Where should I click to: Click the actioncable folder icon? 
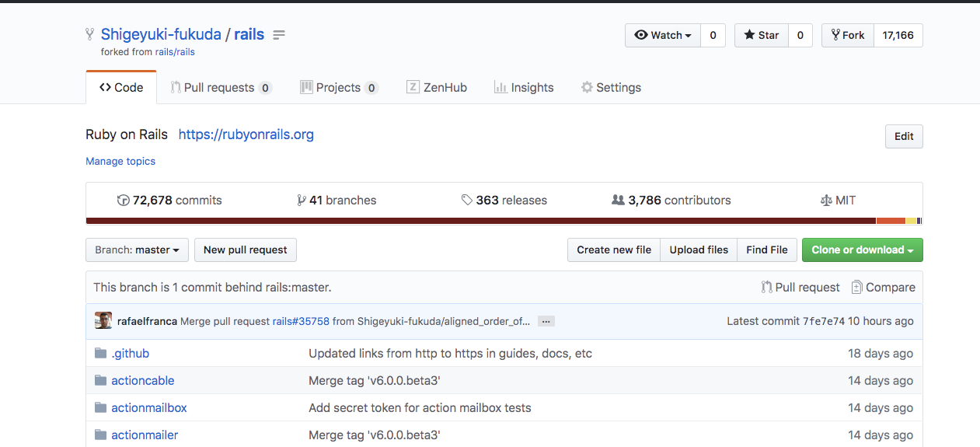[x=100, y=381]
